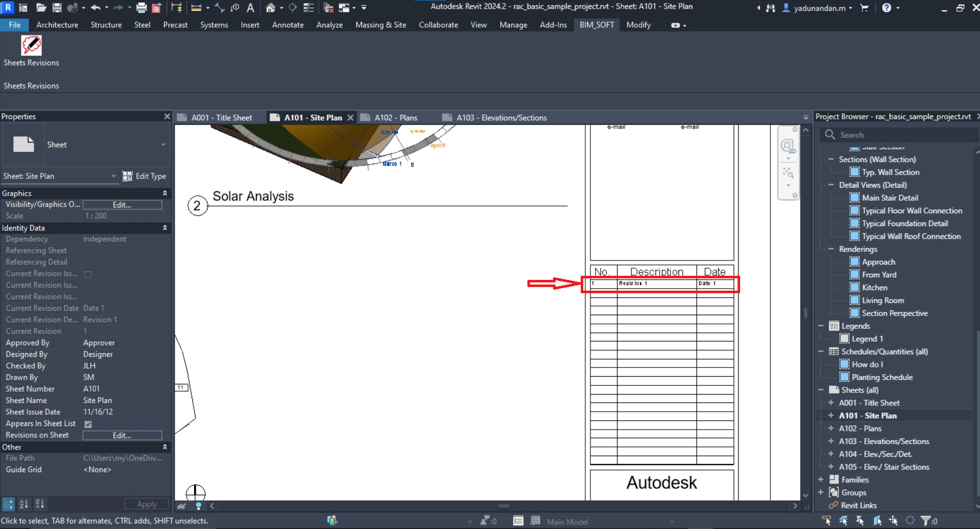Toggle Drag Elements on Selection

coord(893,521)
